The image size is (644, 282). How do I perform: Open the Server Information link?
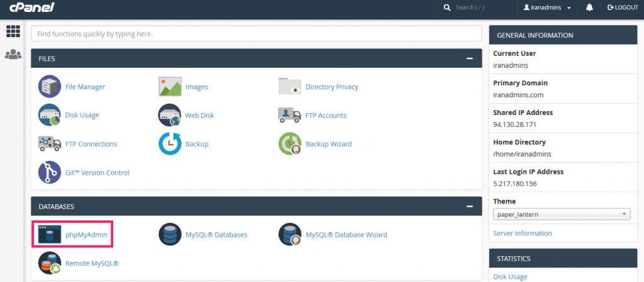click(x=523, y=233)
